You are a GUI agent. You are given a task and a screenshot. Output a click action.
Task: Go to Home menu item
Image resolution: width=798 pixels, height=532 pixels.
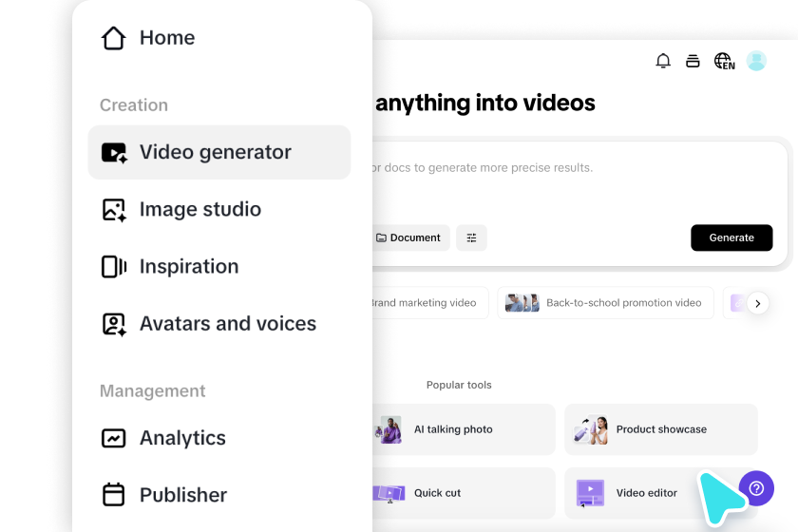click(x=167, y=38)
